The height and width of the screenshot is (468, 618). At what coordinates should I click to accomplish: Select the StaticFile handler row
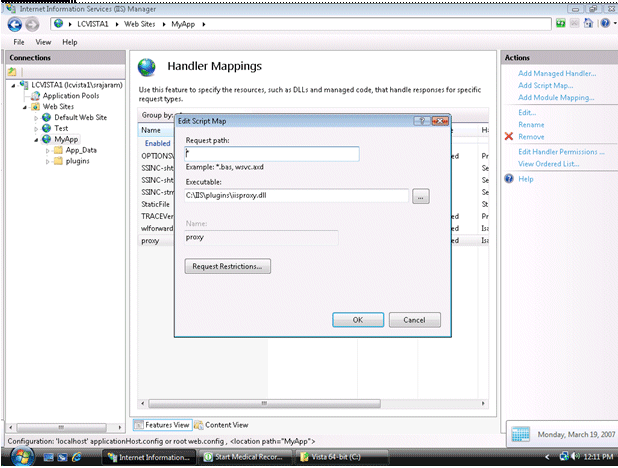[x=156, y=204]
